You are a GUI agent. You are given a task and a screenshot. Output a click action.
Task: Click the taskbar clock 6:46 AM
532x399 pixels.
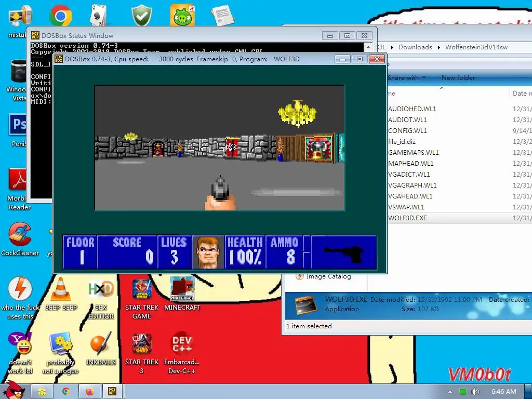click(x=503, y=392)
